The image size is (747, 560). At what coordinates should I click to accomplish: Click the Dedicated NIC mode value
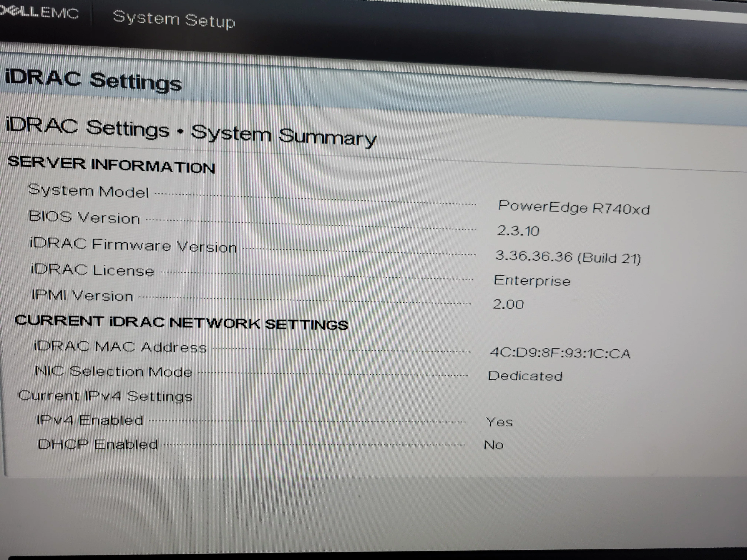[x=525, y=376]
